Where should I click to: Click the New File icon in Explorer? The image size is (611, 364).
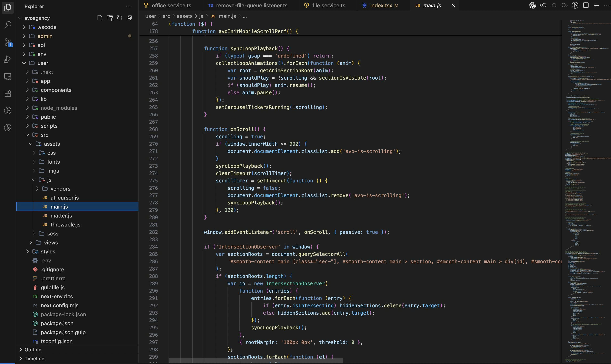pyautogui.click(x=100, y=18)
